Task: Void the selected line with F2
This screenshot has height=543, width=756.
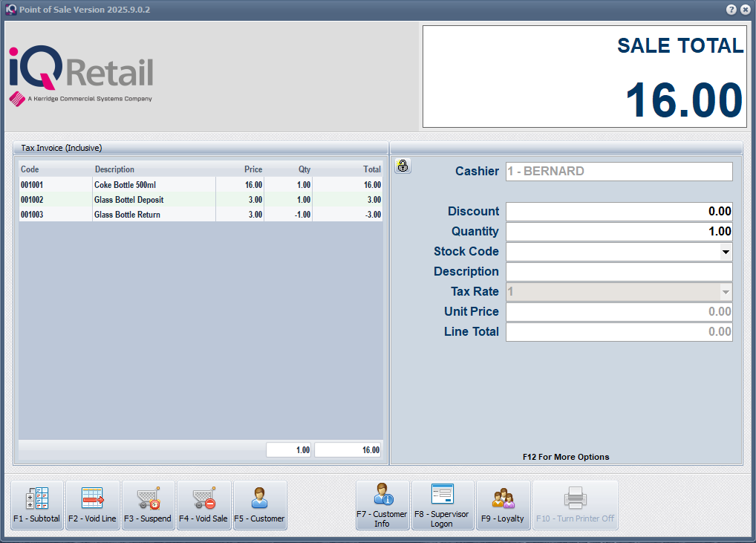Action: [93, 505]
